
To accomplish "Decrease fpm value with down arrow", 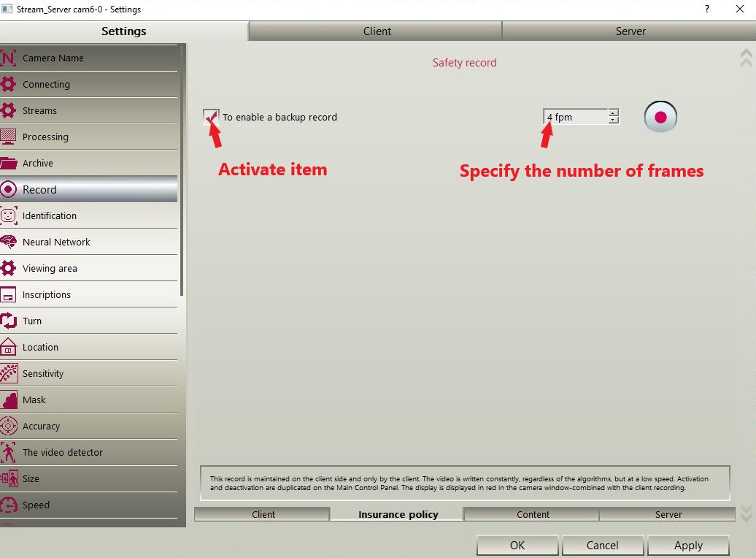I will (613, 120).
